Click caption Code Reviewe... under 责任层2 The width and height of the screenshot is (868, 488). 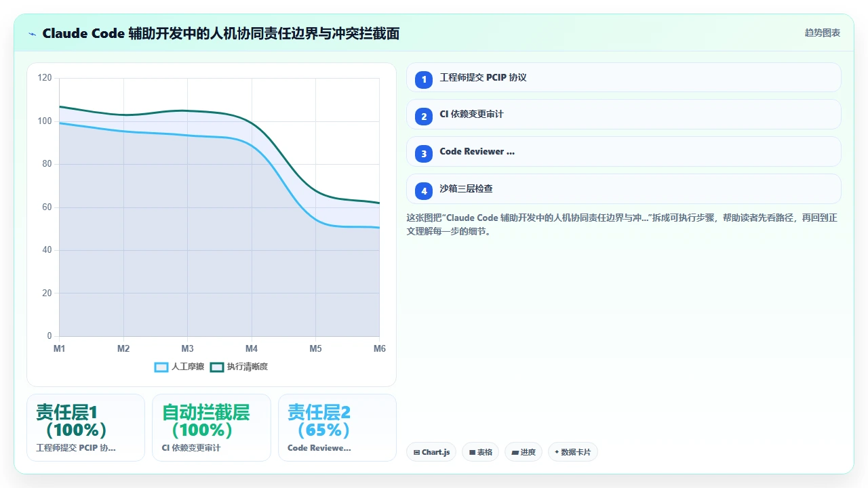319,448
